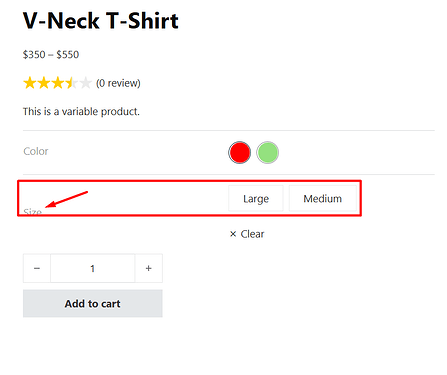
Task: Focus the quantity input showing 1
Action: click(93, 268)
